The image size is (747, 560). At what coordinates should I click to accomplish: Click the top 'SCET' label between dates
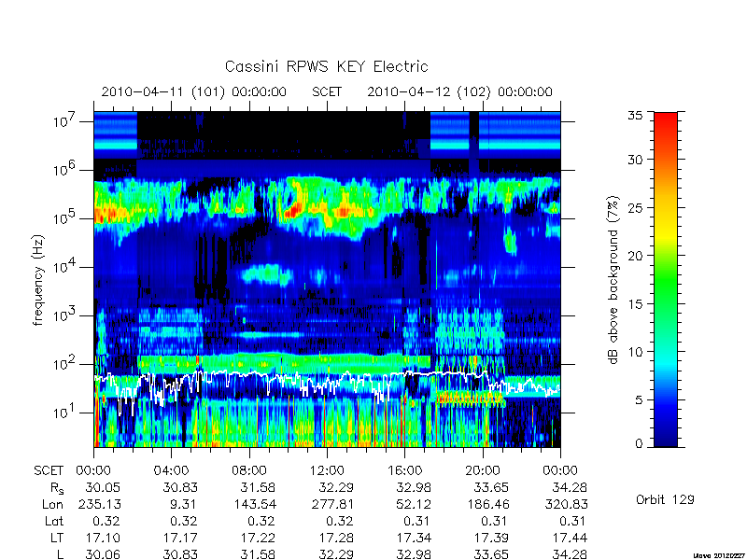tap(327, 91)
